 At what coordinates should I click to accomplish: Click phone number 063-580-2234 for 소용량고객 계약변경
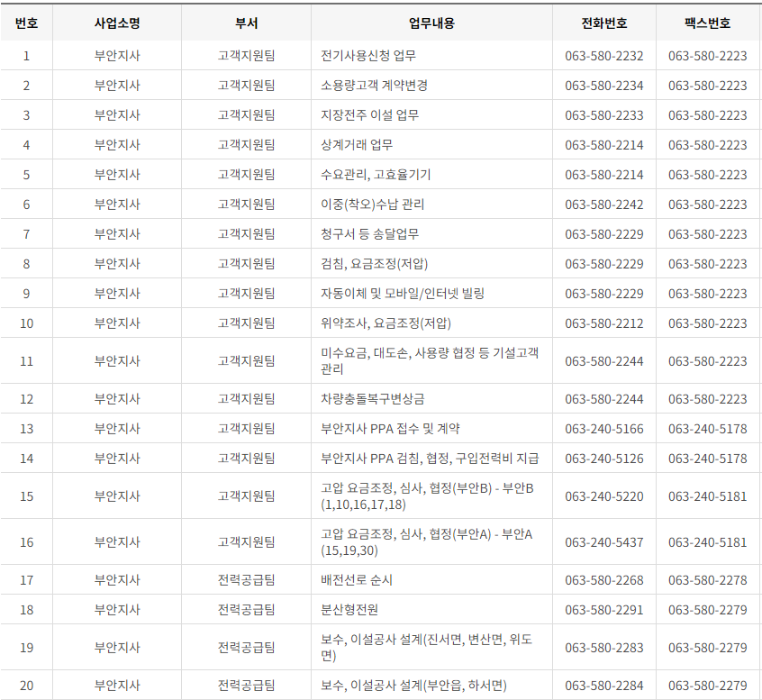coord(601,85)
